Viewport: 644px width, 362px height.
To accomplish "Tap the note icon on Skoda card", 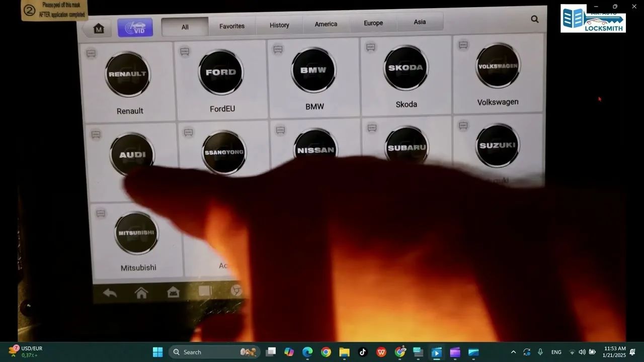I will coord(371,47).
